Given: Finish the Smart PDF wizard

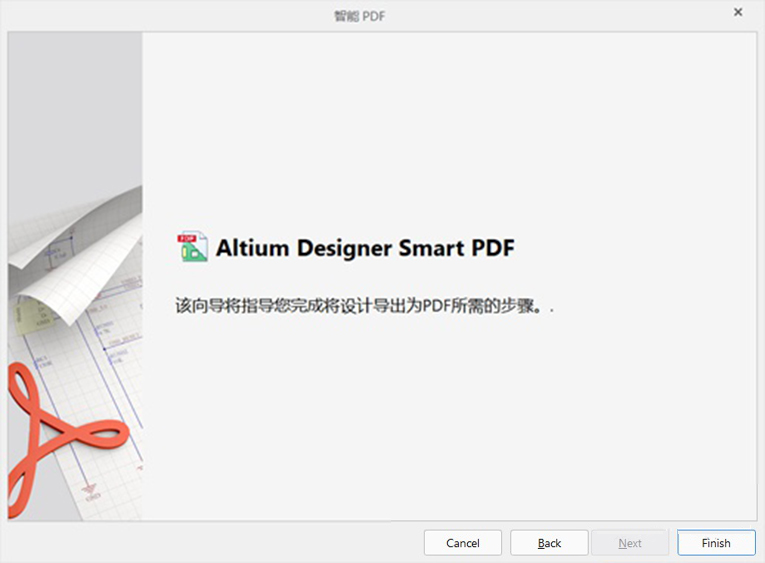Looking at the screenshot, I should pyautogui.click(x=716, y=543).
